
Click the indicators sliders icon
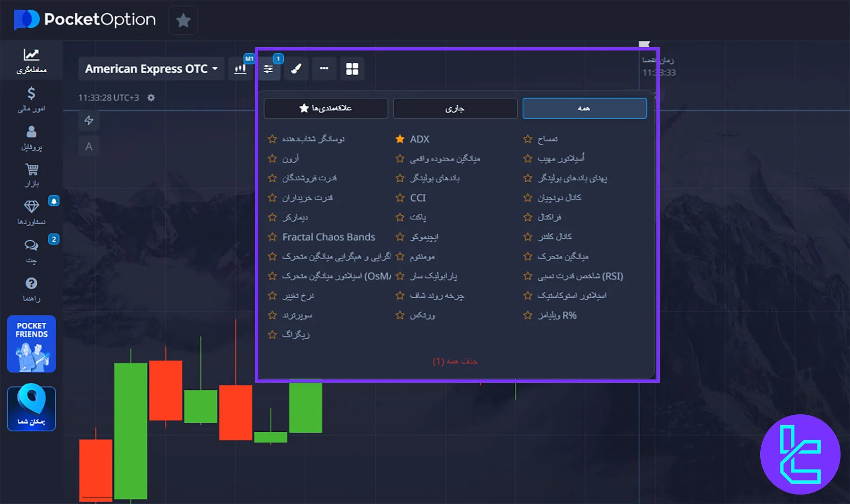pyautogui.click(x=268, y=69)
